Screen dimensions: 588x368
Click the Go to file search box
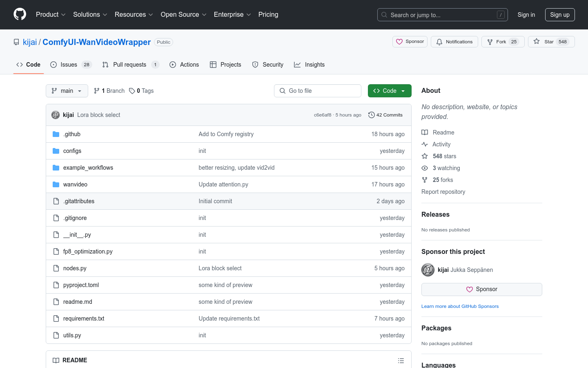(318, 91)
